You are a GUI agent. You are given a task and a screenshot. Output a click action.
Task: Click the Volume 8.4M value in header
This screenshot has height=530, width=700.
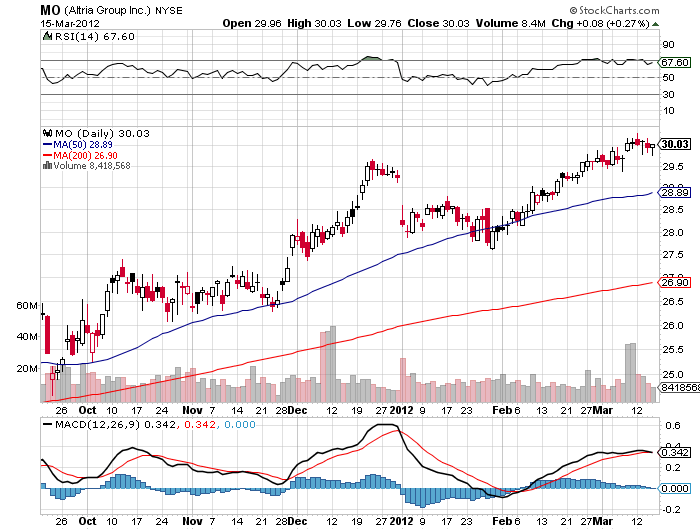[511, 23]
